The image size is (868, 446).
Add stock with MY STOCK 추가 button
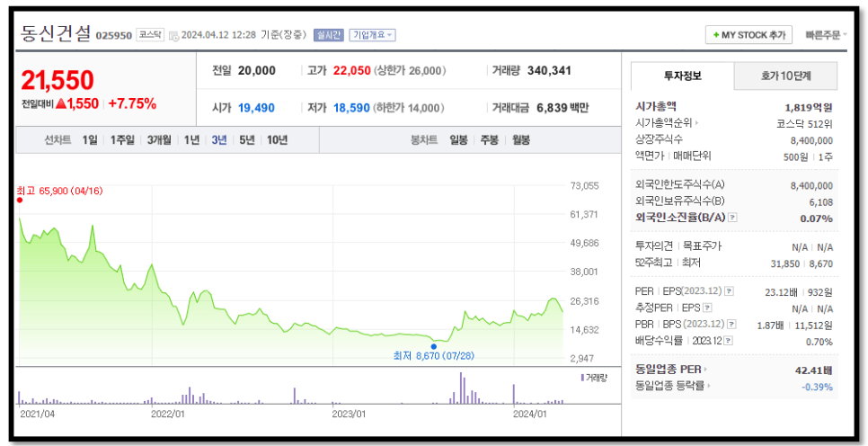coord(749,35)
